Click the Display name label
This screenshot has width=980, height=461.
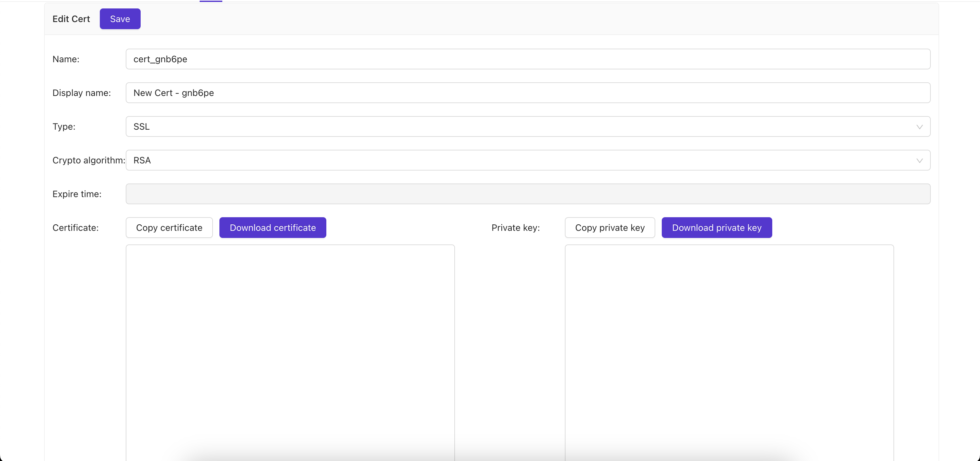pyautogui.click(x=81, y=93)
